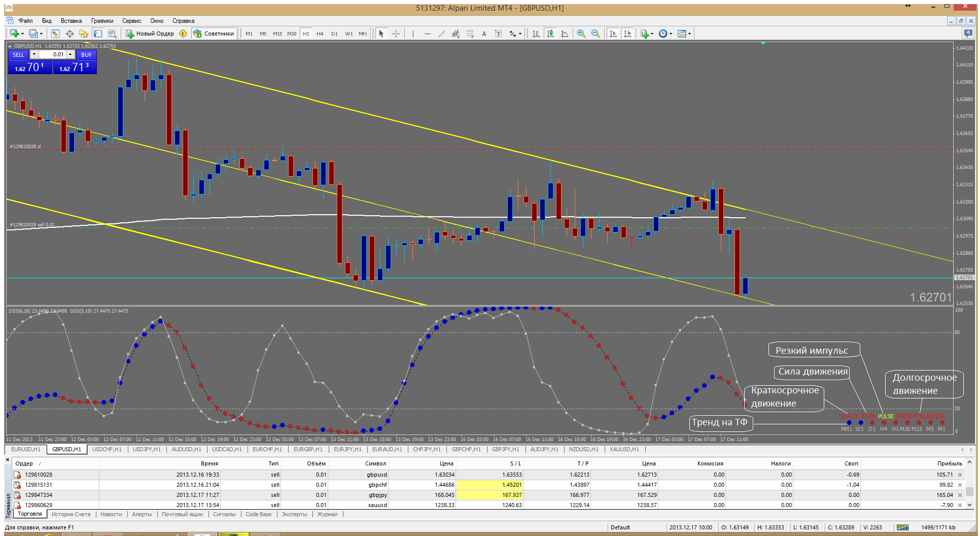The width and height of the screenshot is (980, 536).
Task: Toggle the Советники auto-trading button
Action: click(214, 33)
